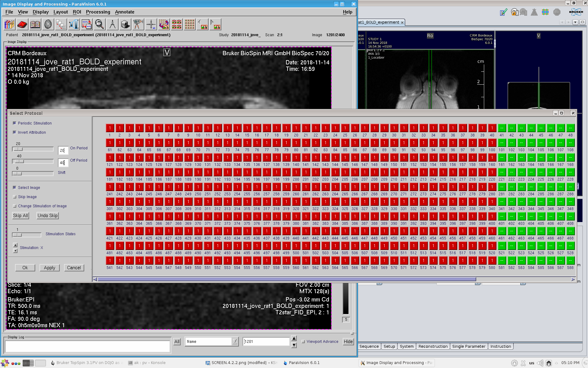Enable Viewport Advance checkbox
Screen dimensions: 588x368
tap(303, 342)
